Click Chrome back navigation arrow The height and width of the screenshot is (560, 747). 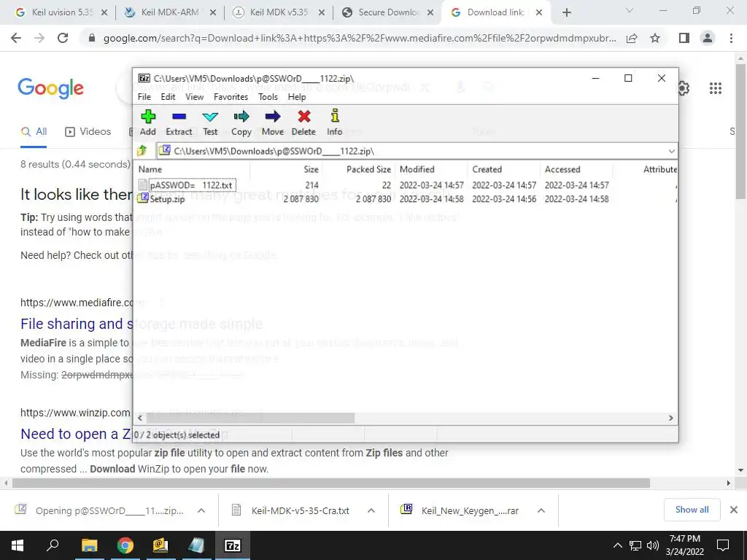pos(16,38)
